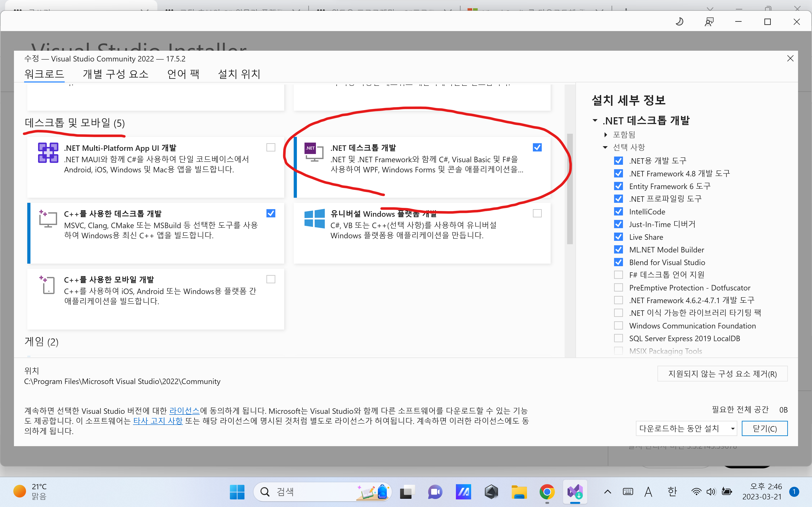Open the 다운로드하는 동안 설치 dropdown
This screenshot has height=507, width=812.
[686, 429]
